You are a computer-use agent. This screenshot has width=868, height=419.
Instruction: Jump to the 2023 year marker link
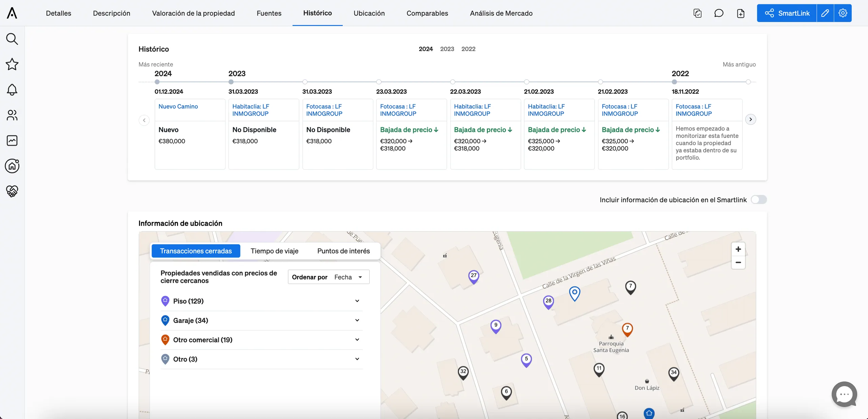(447, 49)
